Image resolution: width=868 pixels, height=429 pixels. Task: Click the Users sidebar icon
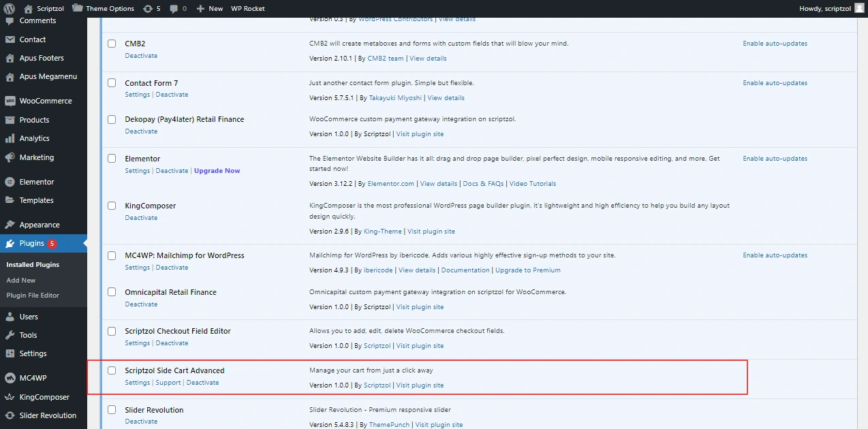coord(10,317)
